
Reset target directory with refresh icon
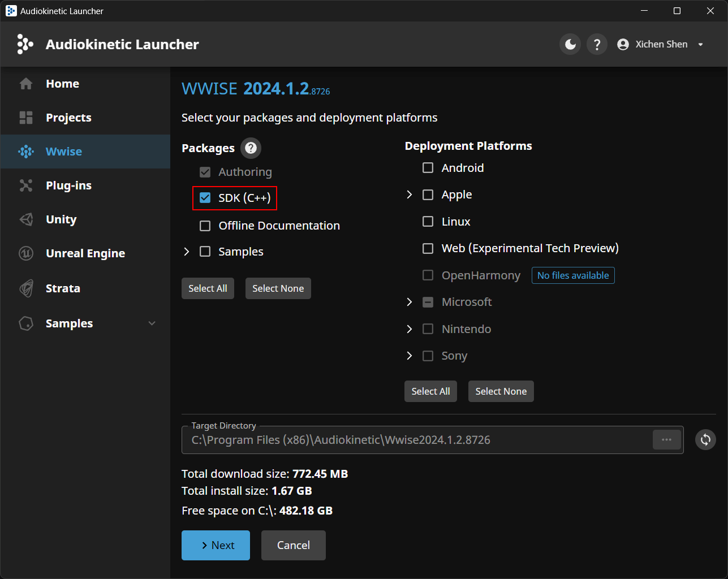(705, 440)
